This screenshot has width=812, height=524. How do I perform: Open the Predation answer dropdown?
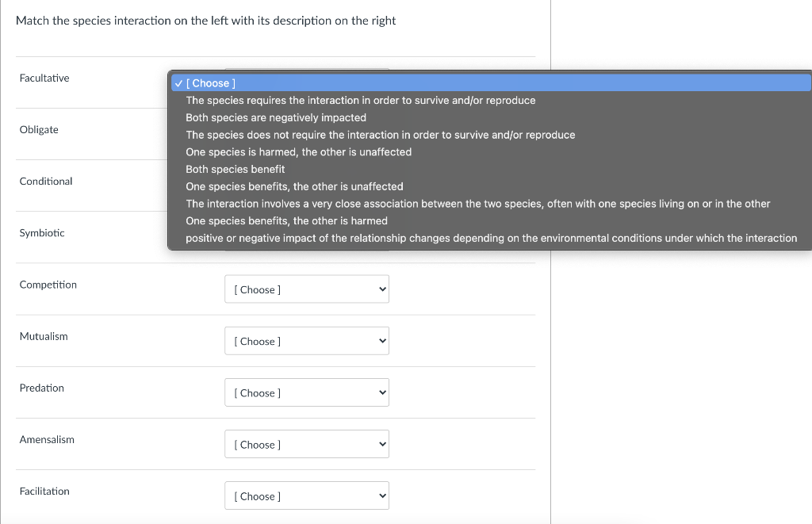click(x=307, y=392)
